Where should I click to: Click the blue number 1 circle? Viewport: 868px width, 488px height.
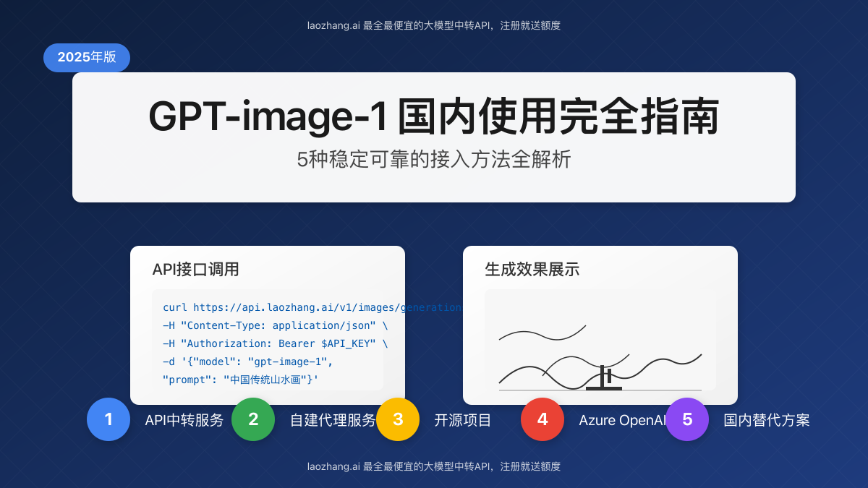(x=109, y=419)
